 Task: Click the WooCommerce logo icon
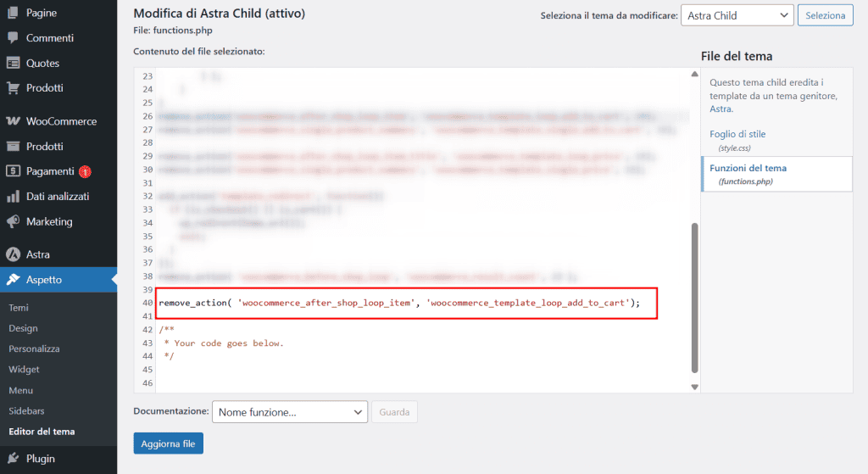tap(13, 120)
